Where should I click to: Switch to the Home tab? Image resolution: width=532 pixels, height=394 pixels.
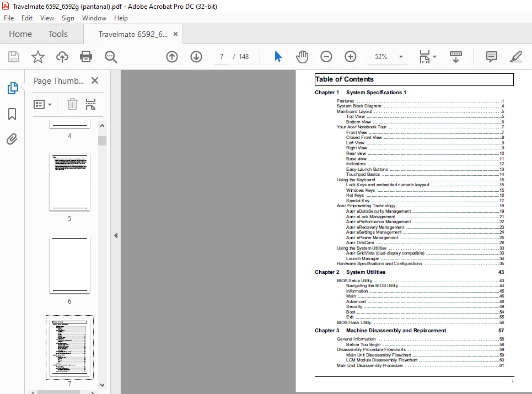20,34
